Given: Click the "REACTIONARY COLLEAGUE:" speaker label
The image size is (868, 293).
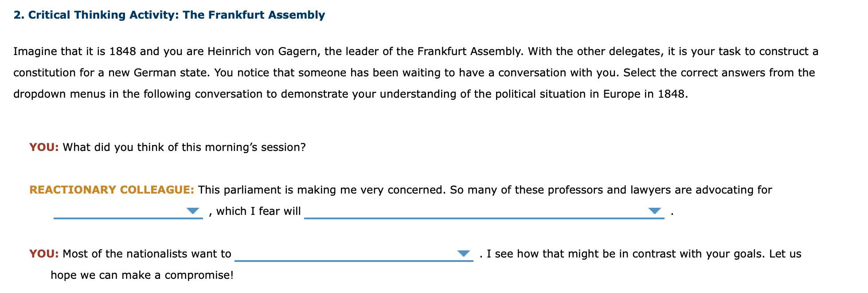Looking at the screenshot, I should click(112, 190).
